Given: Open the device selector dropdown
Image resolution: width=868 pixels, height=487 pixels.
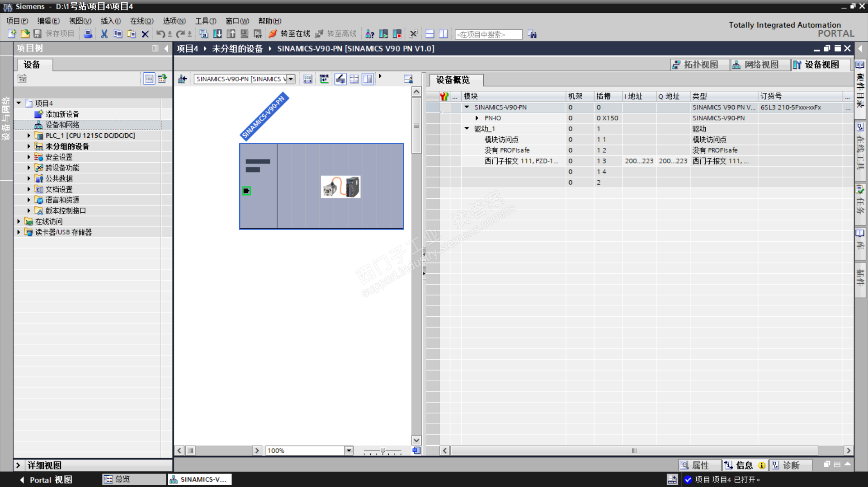Looking at the screenshot, I should coord(291,79).
